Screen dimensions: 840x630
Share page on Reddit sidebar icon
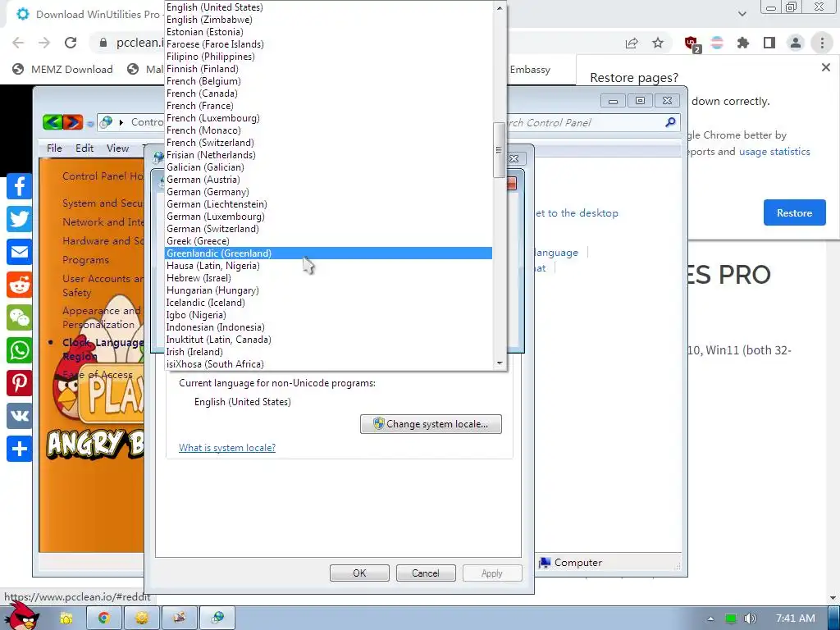click(x=20, y=285)
